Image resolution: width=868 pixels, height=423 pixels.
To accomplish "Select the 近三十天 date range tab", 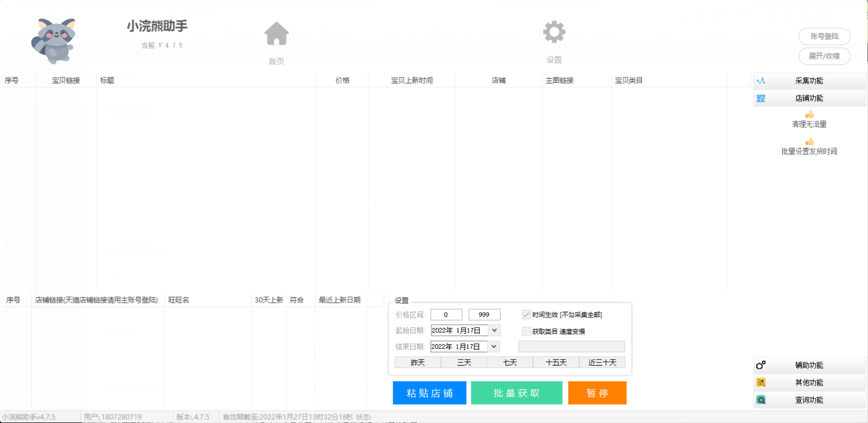I will (x=602, y=362).
